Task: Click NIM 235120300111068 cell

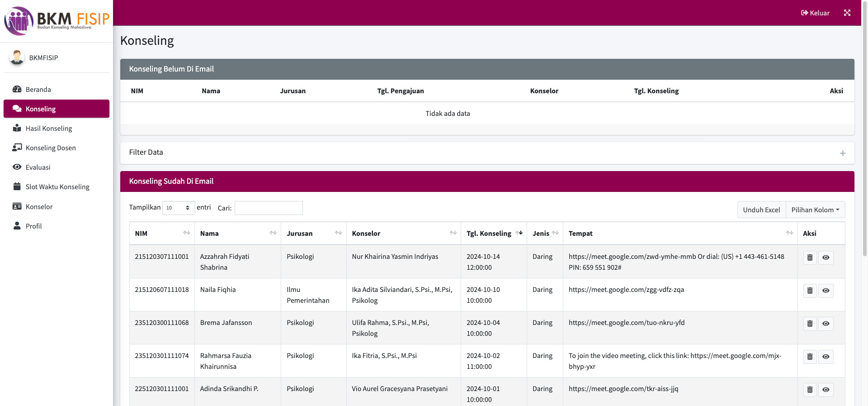Action: click(x=162, y=328)
